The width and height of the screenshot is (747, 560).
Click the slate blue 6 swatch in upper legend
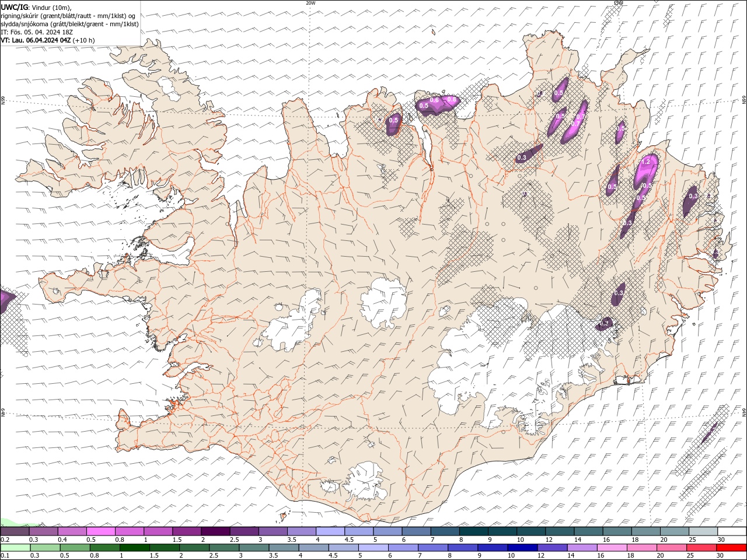coord(417,531)
